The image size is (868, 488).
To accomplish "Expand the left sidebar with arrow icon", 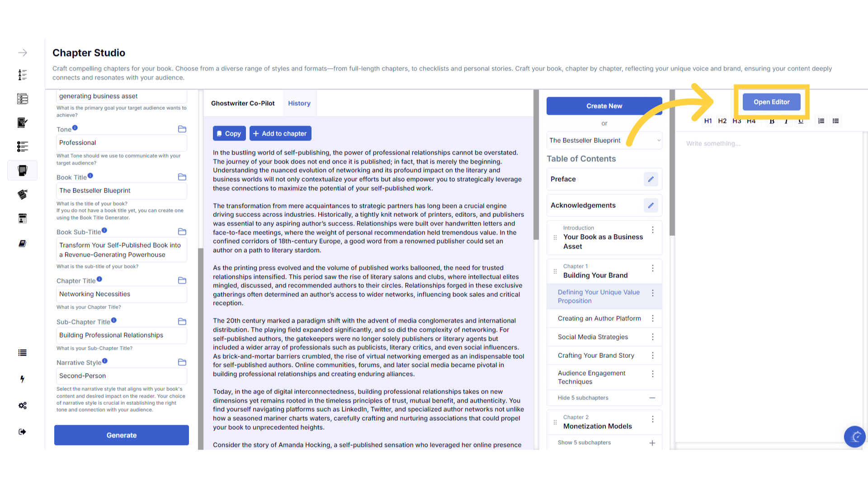I will pos(23,53).
